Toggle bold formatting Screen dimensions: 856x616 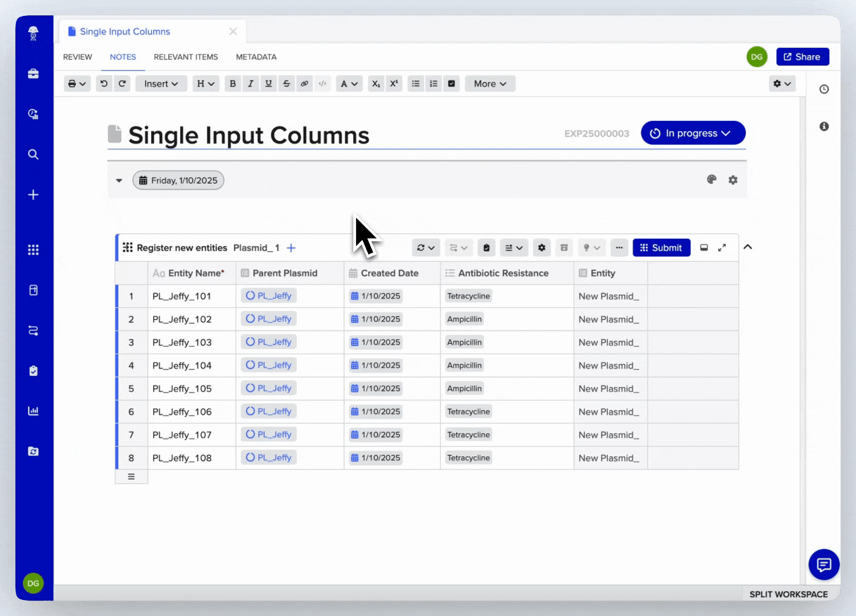232,84
